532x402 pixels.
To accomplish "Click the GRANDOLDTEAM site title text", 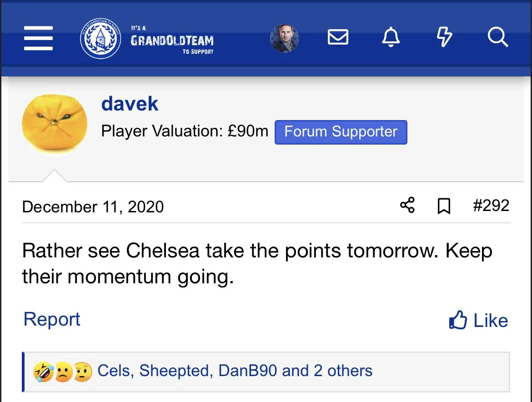I will [x=172, y=40].
